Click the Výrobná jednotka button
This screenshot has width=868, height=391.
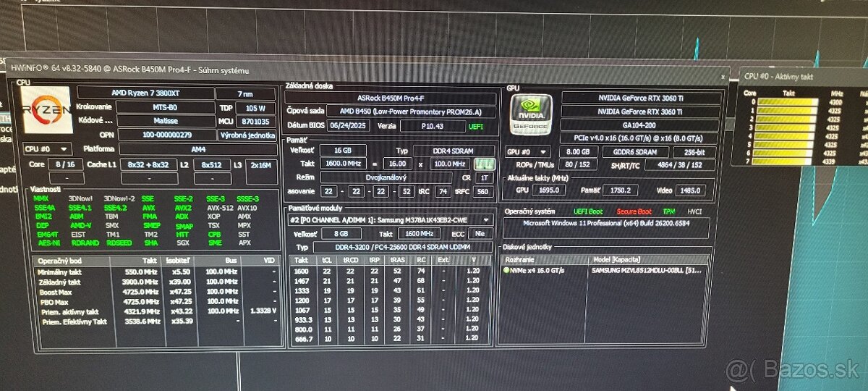tap(248, 135)
